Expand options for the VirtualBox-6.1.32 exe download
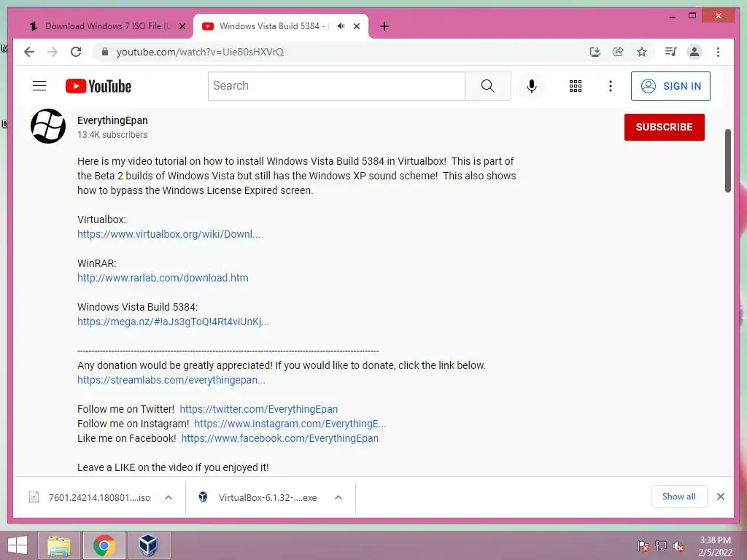747x560 pixels. [338, 497]
